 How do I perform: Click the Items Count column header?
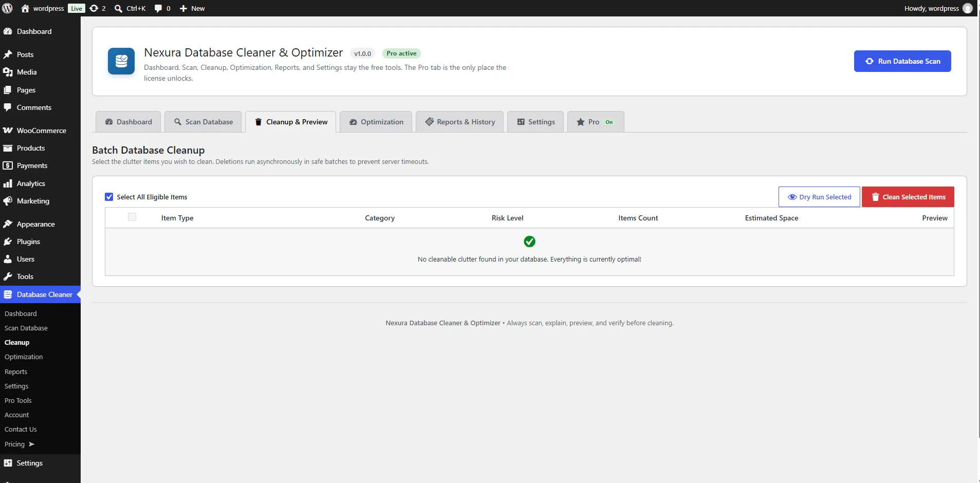tap(638, 218)
